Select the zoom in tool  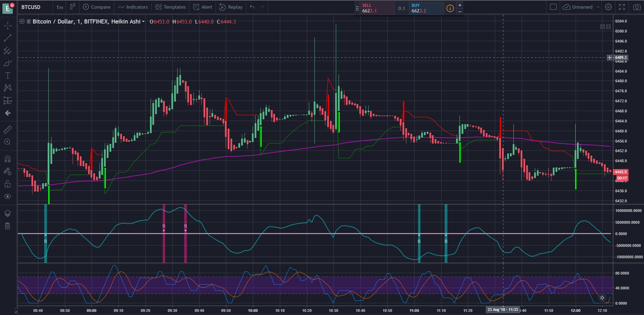8,142
